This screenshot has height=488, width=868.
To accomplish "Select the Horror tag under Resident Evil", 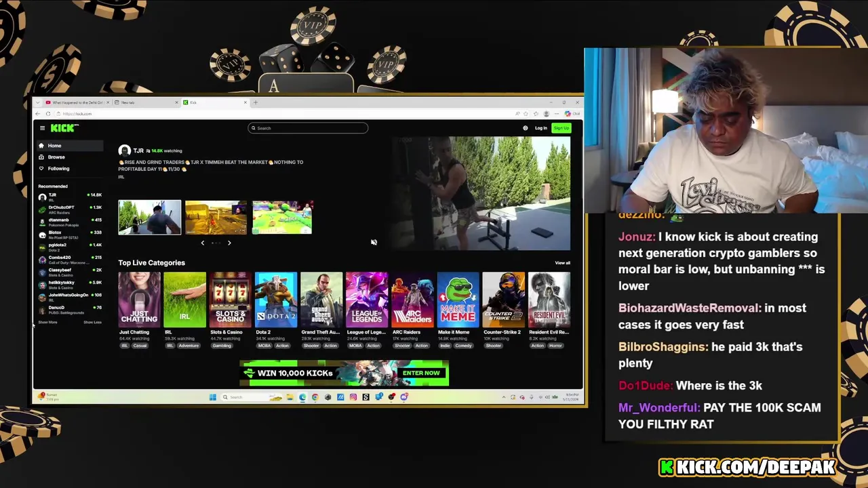I will coord(556,346).
